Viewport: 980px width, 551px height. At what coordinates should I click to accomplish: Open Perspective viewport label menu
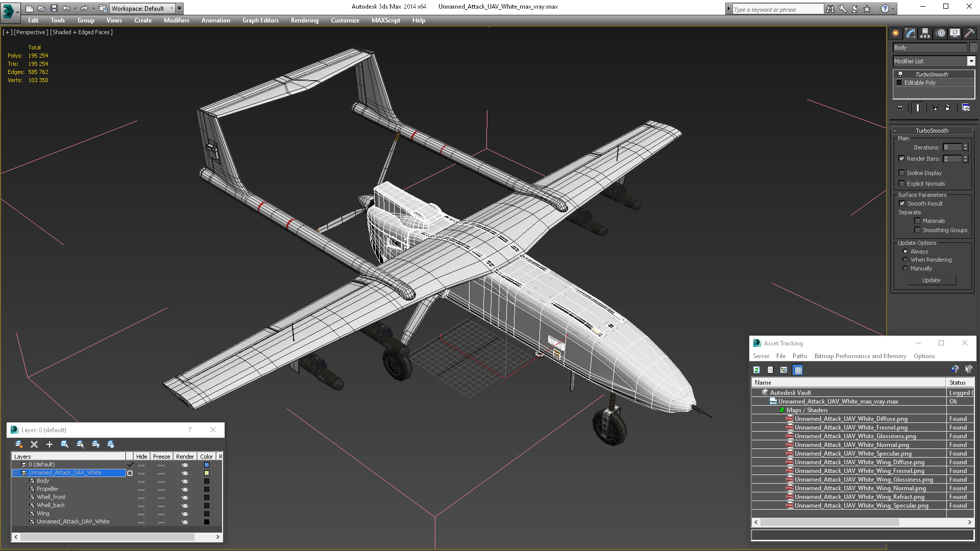click(x=31, y=32)
